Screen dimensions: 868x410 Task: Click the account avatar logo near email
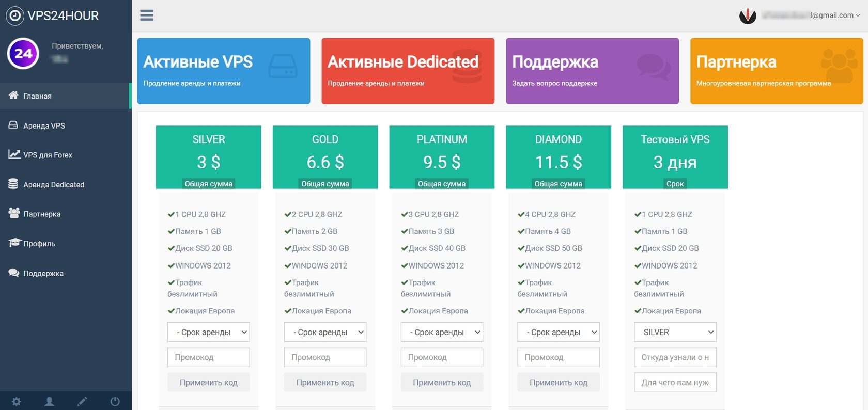748,16
